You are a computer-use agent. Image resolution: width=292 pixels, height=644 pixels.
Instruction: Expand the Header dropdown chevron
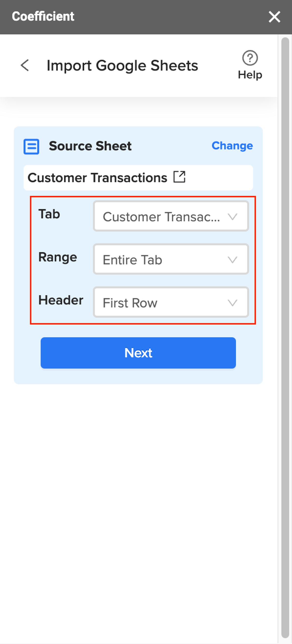click(232, 303)
